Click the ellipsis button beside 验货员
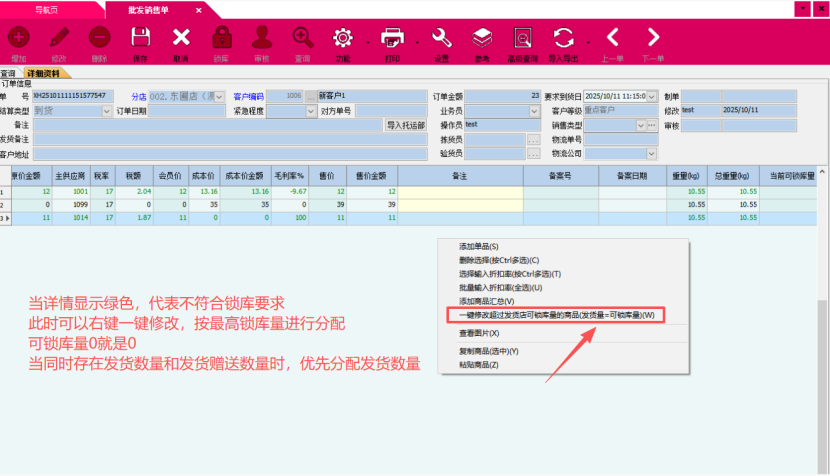Viewport: 830px width, 476px height. 534,154
